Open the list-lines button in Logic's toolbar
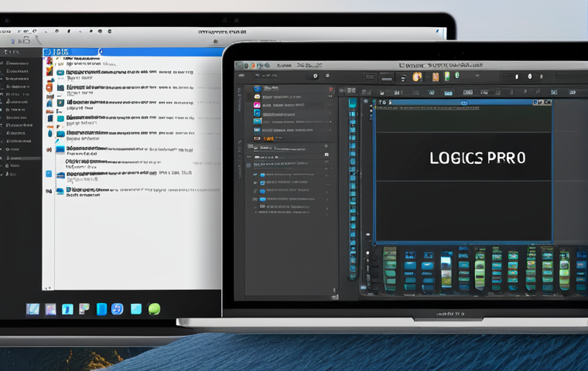The image size is (588, 371). coord(370,77)
